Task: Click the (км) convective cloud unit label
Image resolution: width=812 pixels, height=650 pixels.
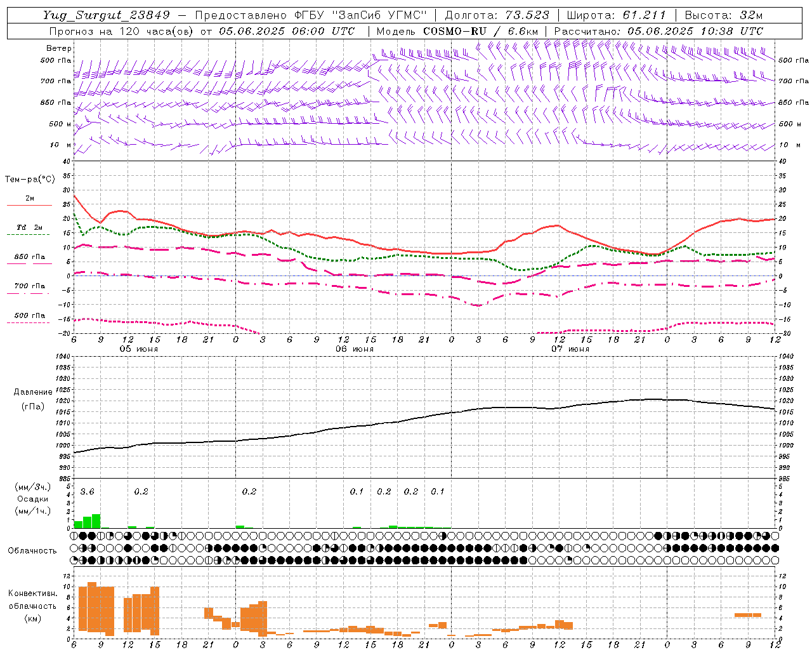Action: point(32,618)
